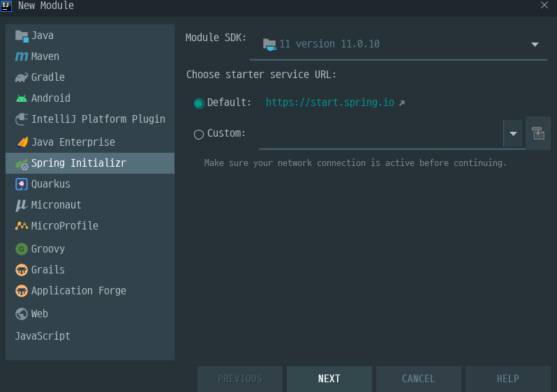Click the Micronaut mu icon
The height and width of the screenshot is (392, 557).
[22, 205]
